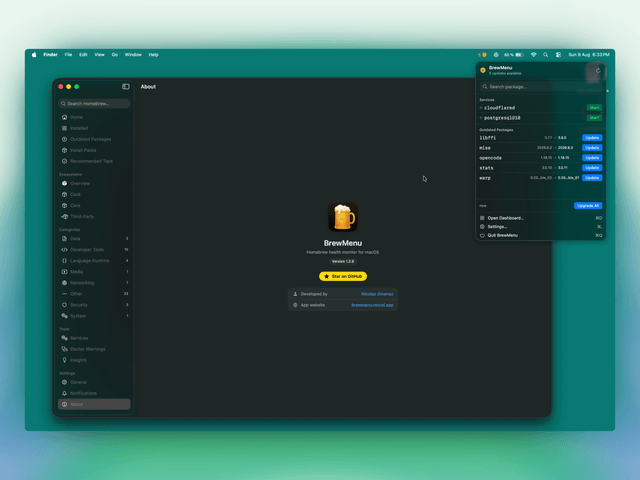Viewport: 640px width, 480px height.
Task: Open Services under Tools
Action: tap(94, 338)
